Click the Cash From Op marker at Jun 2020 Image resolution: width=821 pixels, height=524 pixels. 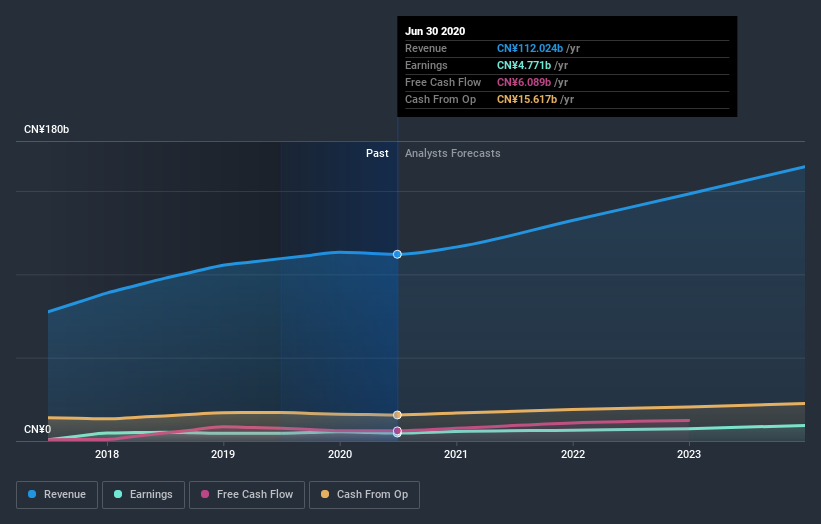397,415
